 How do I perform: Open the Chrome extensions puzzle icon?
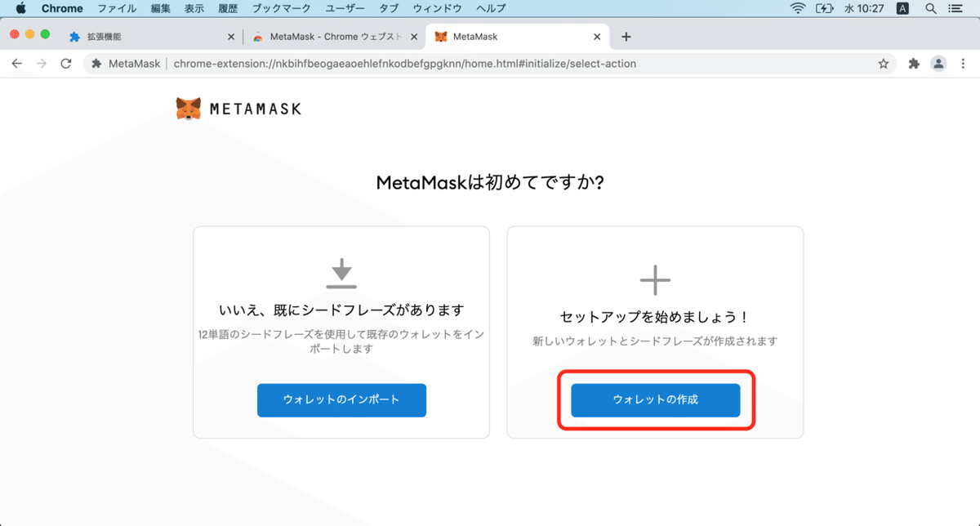coord(914,63)
